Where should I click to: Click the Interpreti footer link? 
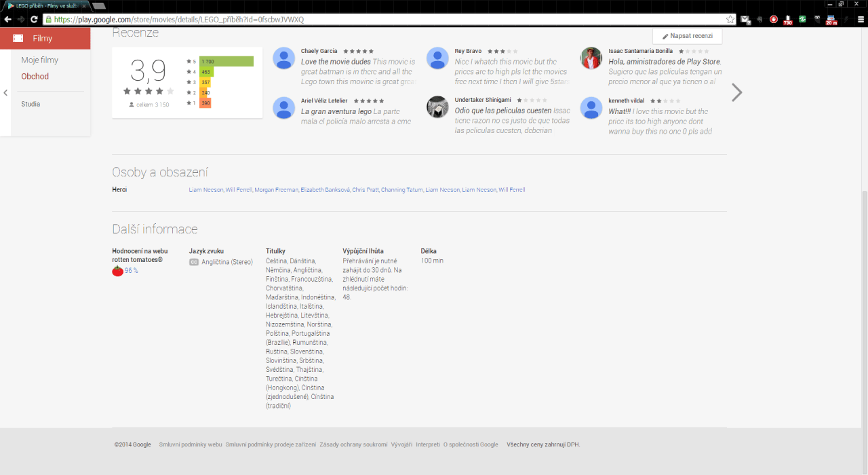tap(428, 444)
